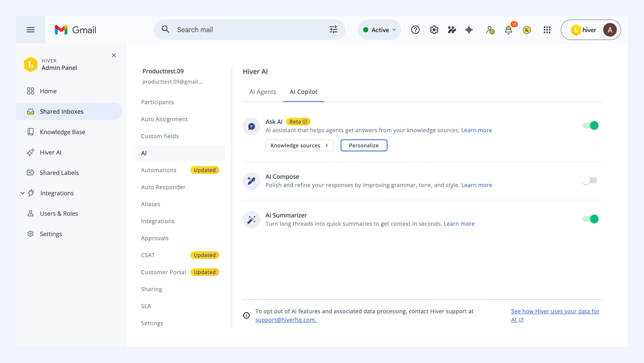Click the Gemini sparkle icon in top bar

coord(469,30)
